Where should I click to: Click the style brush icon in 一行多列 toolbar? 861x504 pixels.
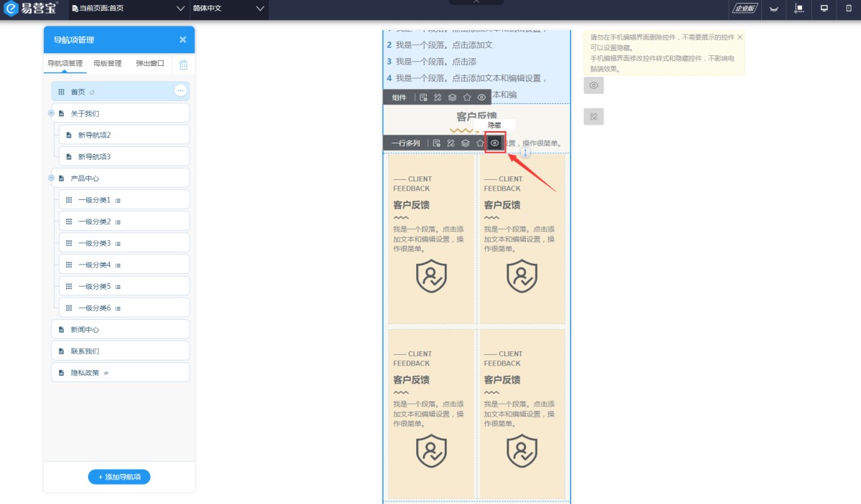(451, 143)
